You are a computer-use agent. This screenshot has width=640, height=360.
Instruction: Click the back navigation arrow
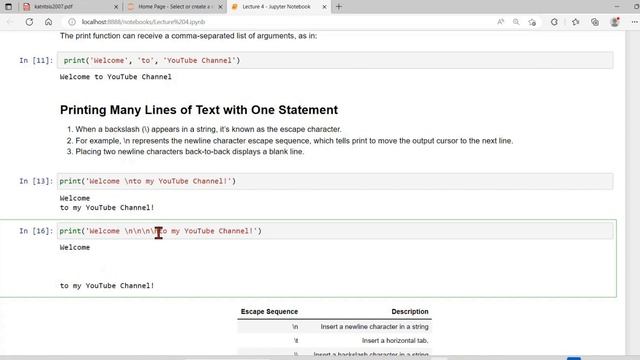(x=10, y=22)
